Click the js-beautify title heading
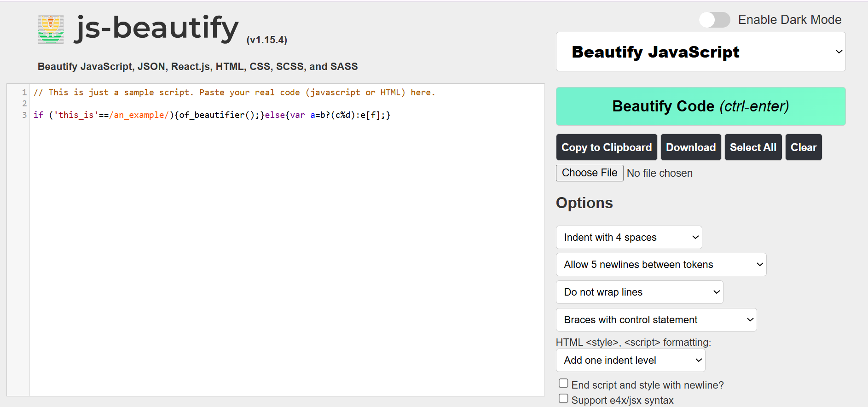Screen dimensions: 868x407 (156, 29)
